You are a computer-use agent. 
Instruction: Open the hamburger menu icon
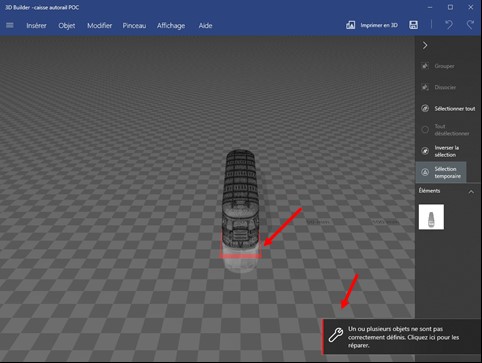coord(10,25)
